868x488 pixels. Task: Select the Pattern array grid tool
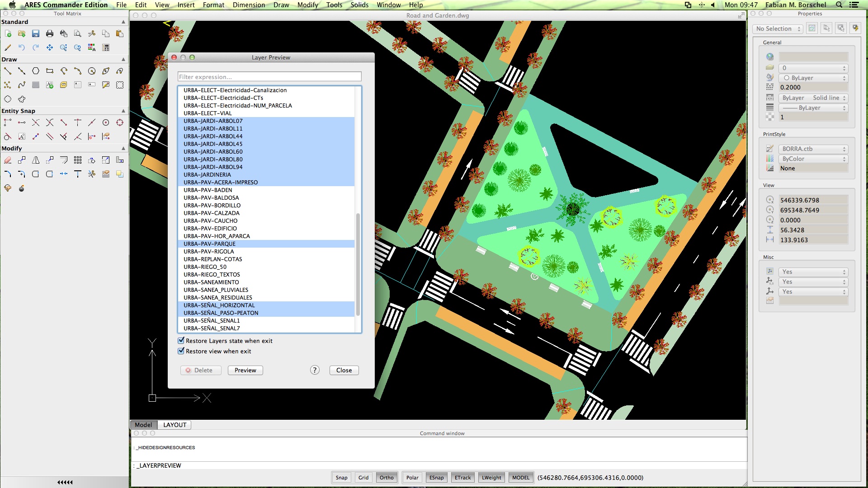coord(78,160)
